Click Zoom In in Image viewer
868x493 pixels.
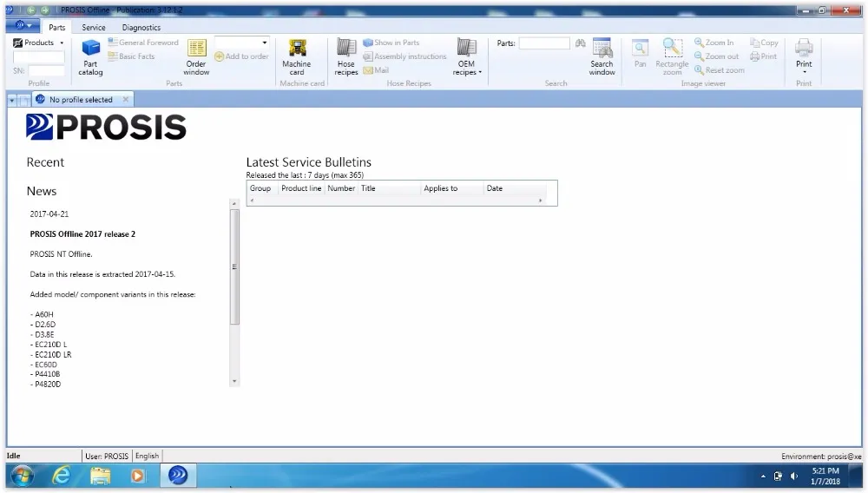pyautogui.click(x=714, y=43)
